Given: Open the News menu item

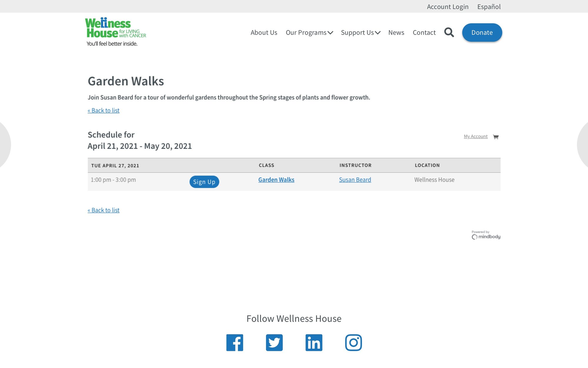Looking at the screenshot, I should tap(396, 32).
